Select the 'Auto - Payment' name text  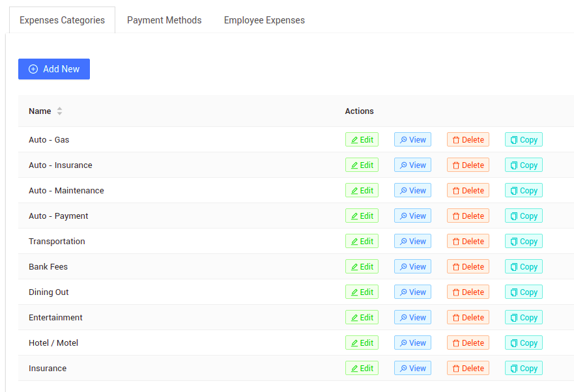[59, 216]
